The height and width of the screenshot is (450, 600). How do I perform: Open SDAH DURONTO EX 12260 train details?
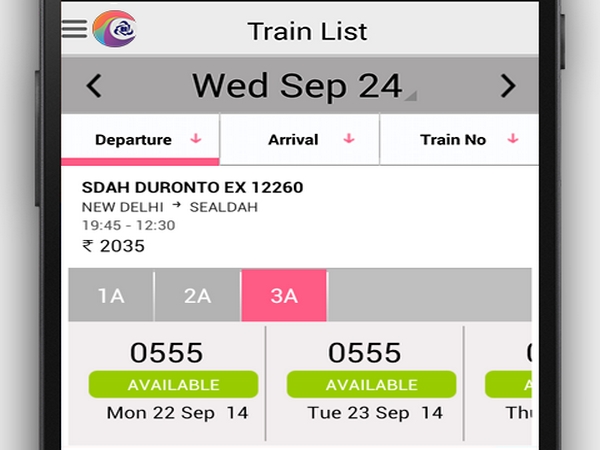(192, 187)
